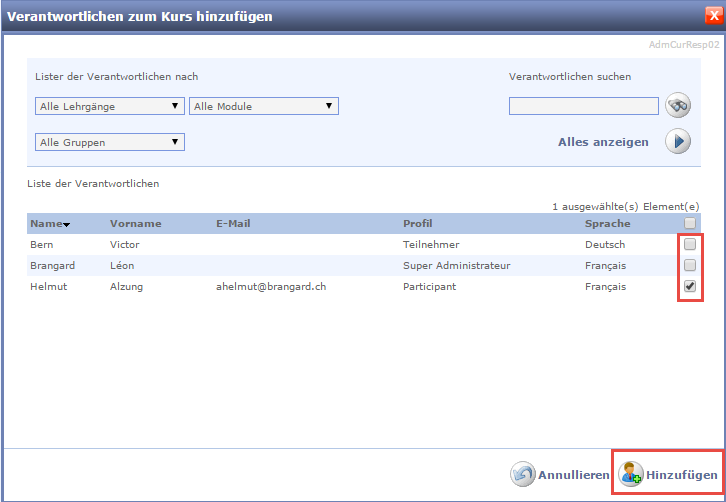Sort by the Profil column header
Image resolution: width=726 pixels, height=502 pixels.
(x=418, y=224)
